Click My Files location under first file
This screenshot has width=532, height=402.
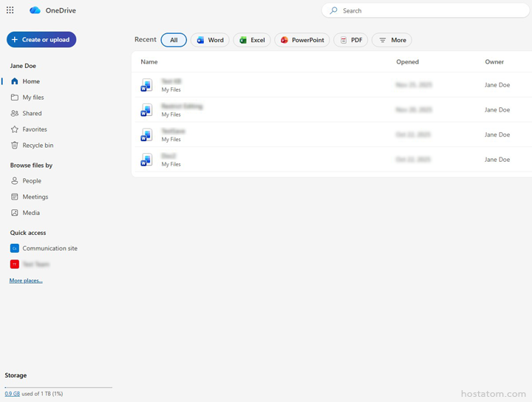point(171,89)
